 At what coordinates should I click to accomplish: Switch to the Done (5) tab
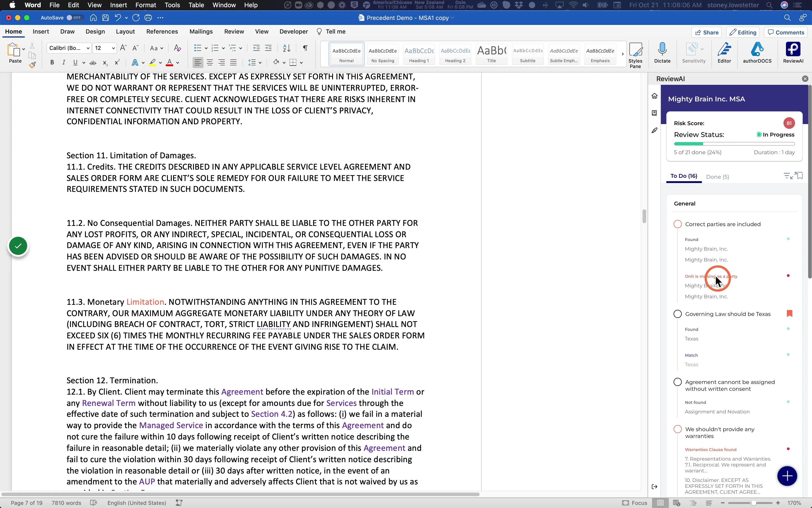tap(717, 177)
